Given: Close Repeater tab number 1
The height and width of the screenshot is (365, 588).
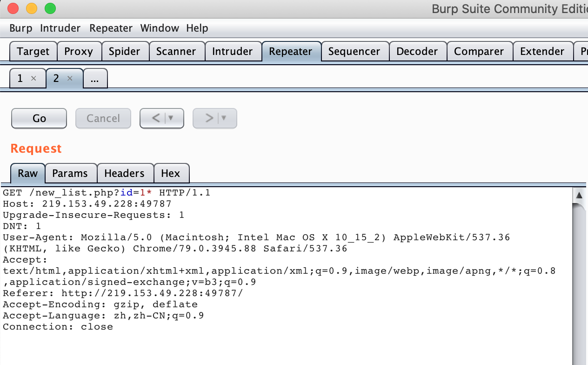Looking at the screenshot, I should (33, 79).
